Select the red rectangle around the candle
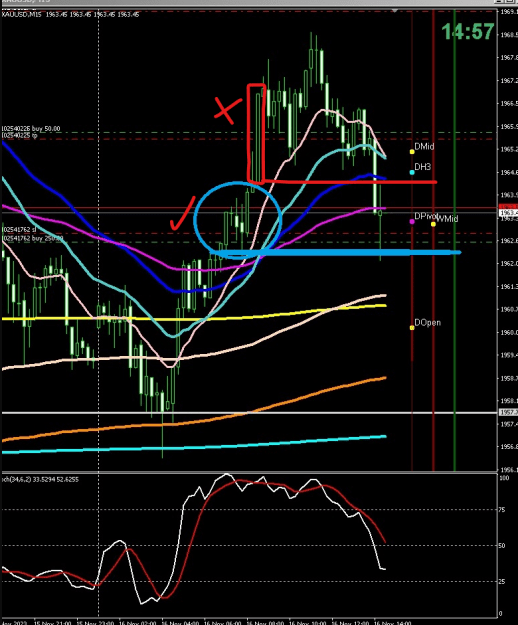518x625 pixels. 256,134
